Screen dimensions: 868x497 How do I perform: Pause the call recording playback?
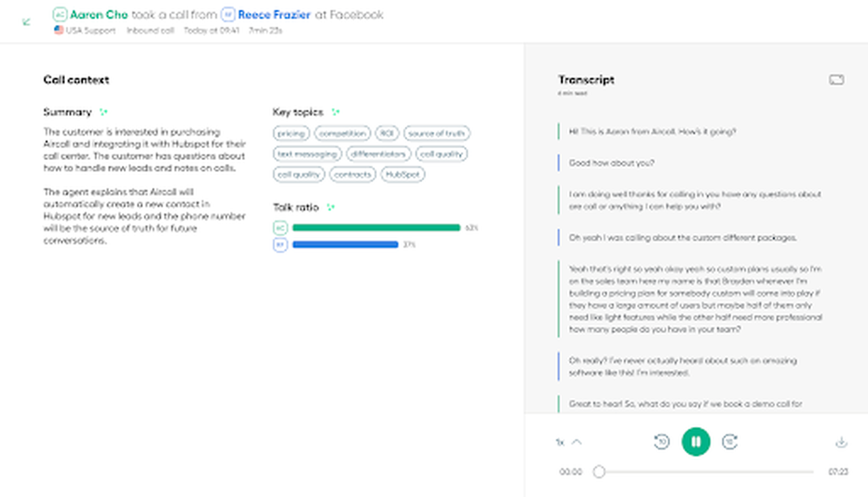click(x=696, y=442)
